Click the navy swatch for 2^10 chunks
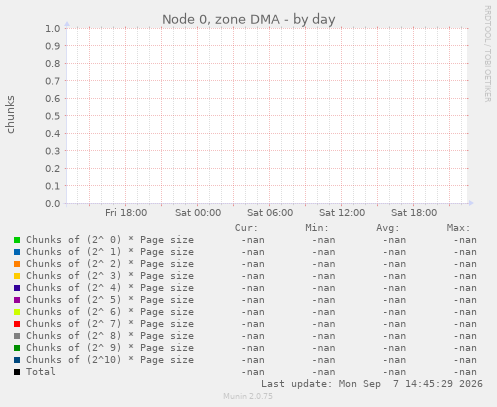Screen dimensions: 497x407 click(17, 360)
